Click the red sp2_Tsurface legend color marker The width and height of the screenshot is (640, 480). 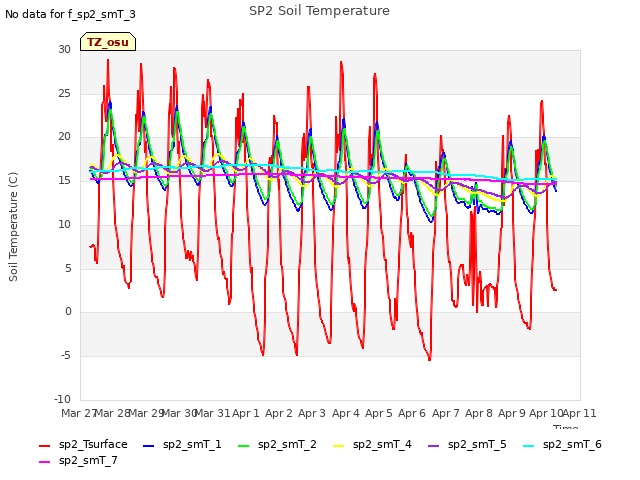click(44, 446)
